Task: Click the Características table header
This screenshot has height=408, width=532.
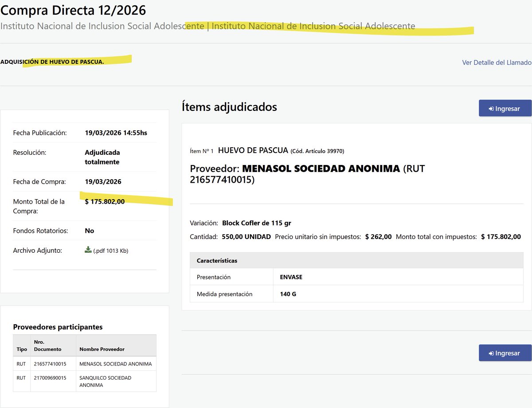Action: point(356,260)
